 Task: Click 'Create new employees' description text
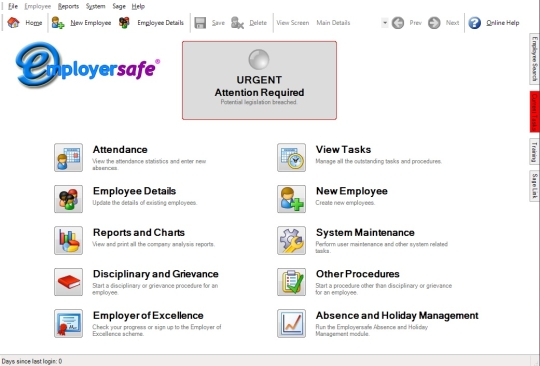[345, 203]
